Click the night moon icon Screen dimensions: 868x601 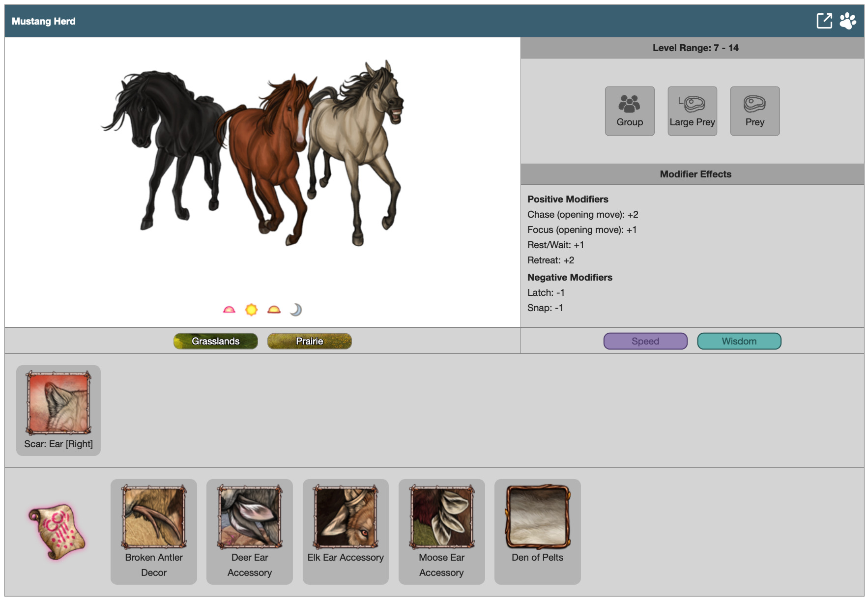pos(296,310)
